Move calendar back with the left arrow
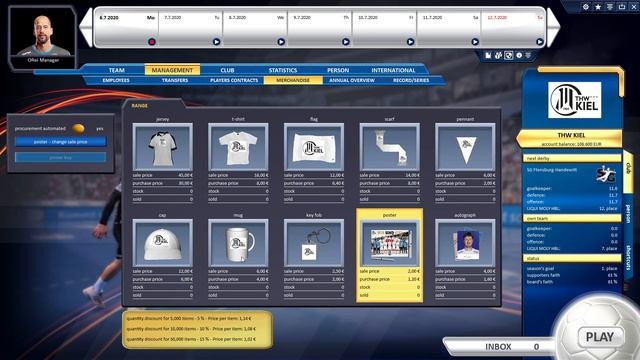 [86, 28]
